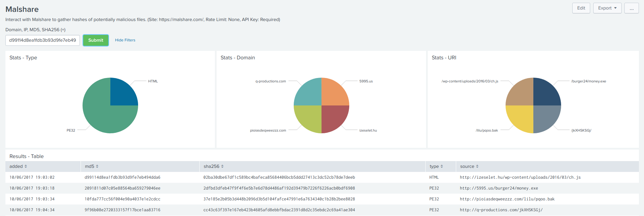Click the /lilu/pqoo.bak legend label
Viewport: 644px width, 216px height.
487,131
